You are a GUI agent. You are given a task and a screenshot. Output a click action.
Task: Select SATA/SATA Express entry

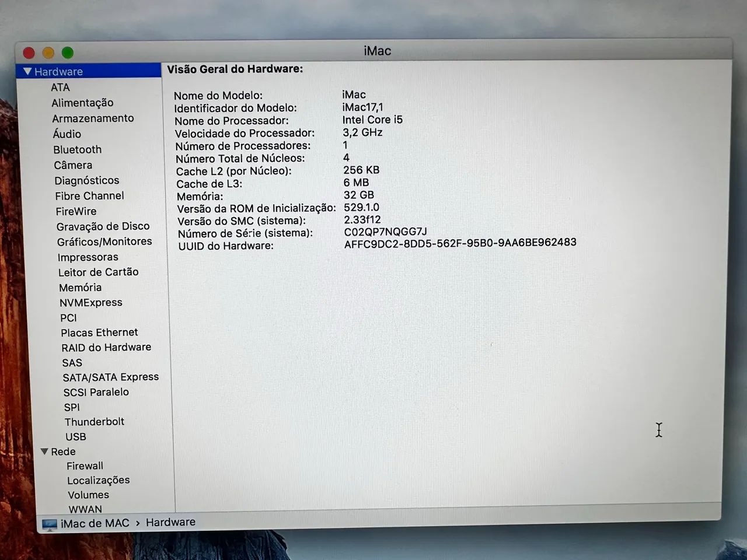coord(110,377)
